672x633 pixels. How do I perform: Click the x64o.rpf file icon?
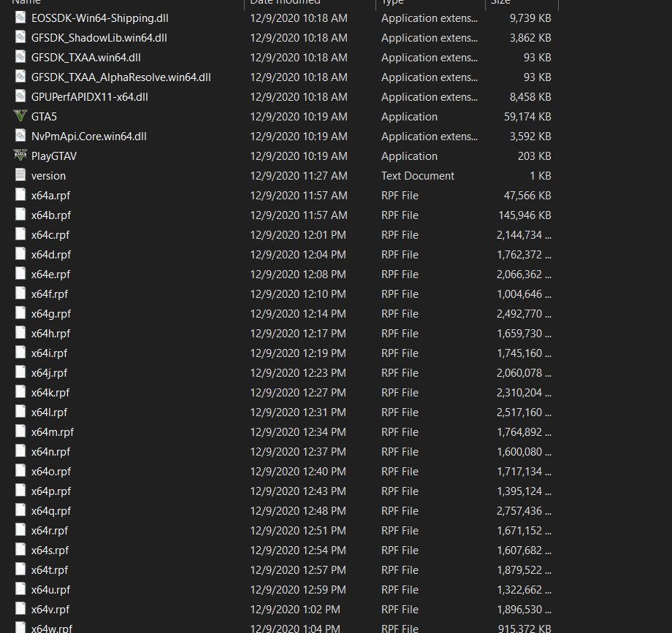pos(20,471)
